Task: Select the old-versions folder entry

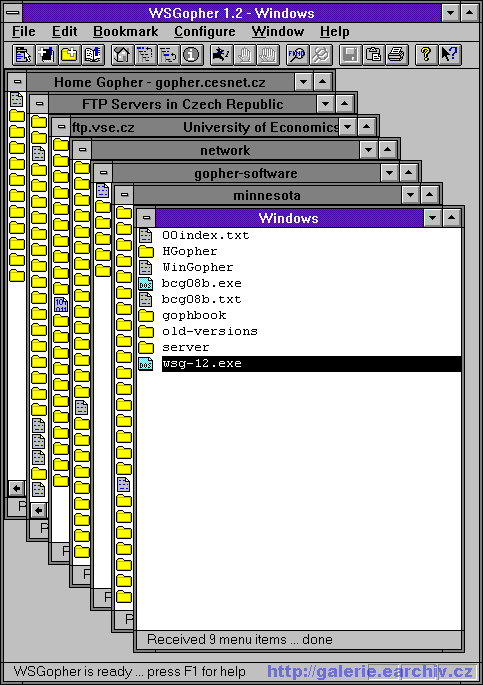Action: pyautogui.click(x=210, y=331)
